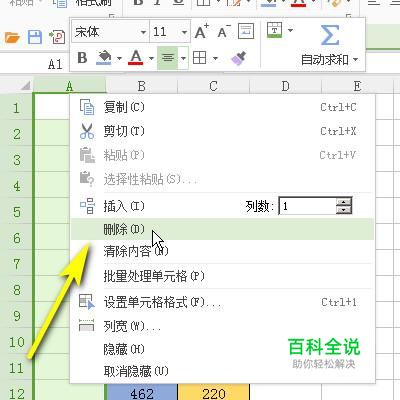
Task: Click the cell containing 220
Action: click(213, 393)
